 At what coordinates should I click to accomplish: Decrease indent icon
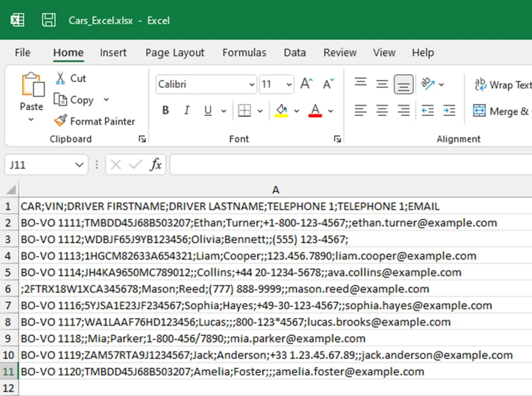[x=428, y=110]
